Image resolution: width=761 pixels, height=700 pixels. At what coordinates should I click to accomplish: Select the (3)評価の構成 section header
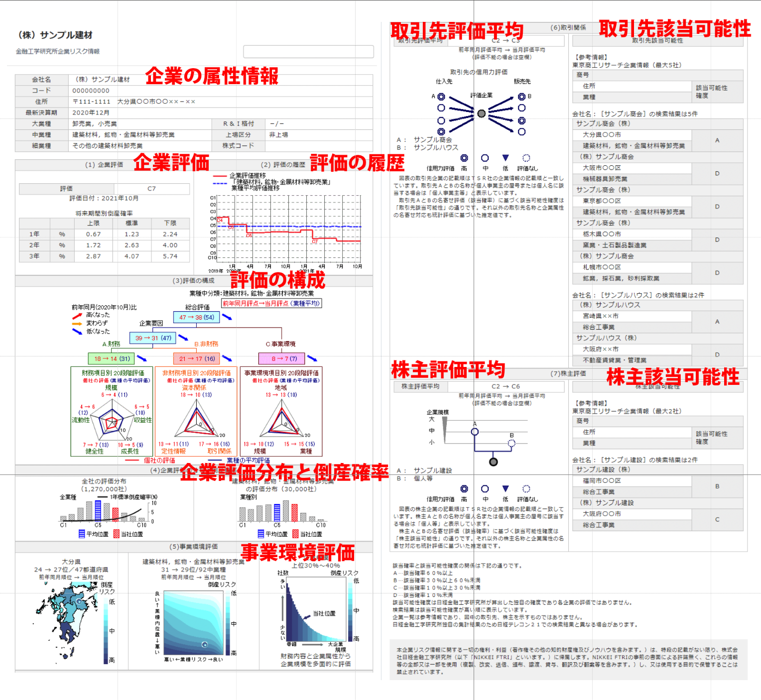click(x=194, y=281)
